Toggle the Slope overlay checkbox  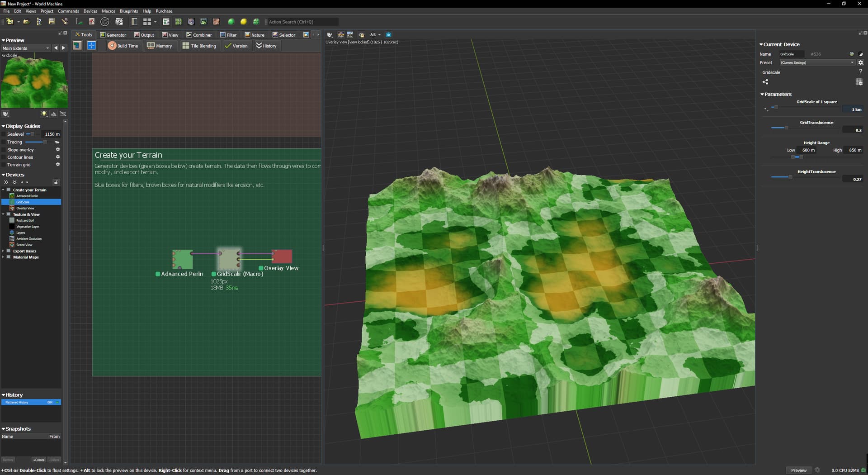point(4,150)
